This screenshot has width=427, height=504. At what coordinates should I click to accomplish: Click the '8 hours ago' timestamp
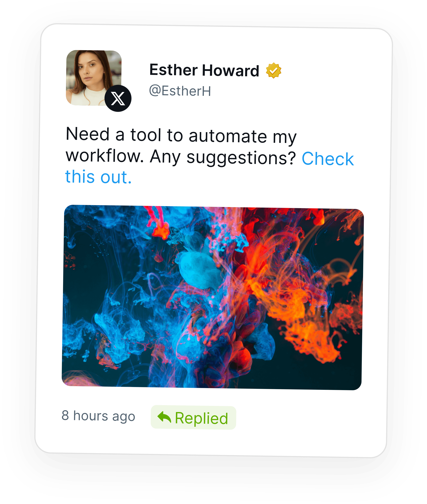[x=98, y=416]
